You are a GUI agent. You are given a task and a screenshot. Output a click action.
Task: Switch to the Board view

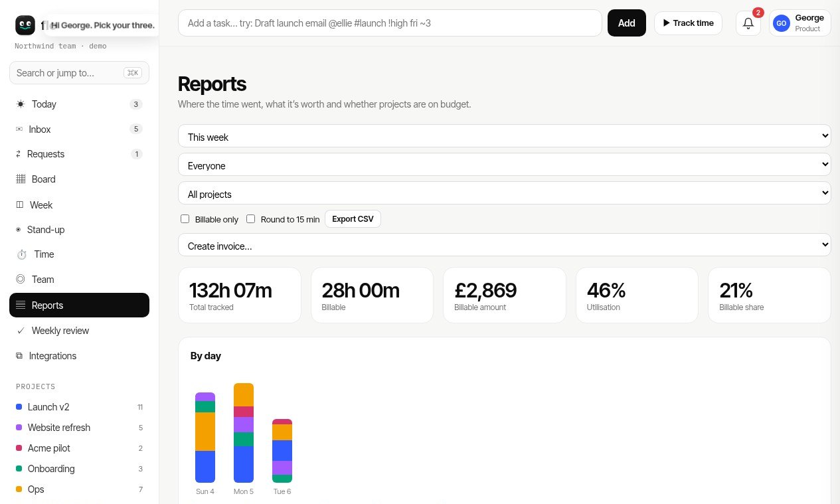[79, 179]
